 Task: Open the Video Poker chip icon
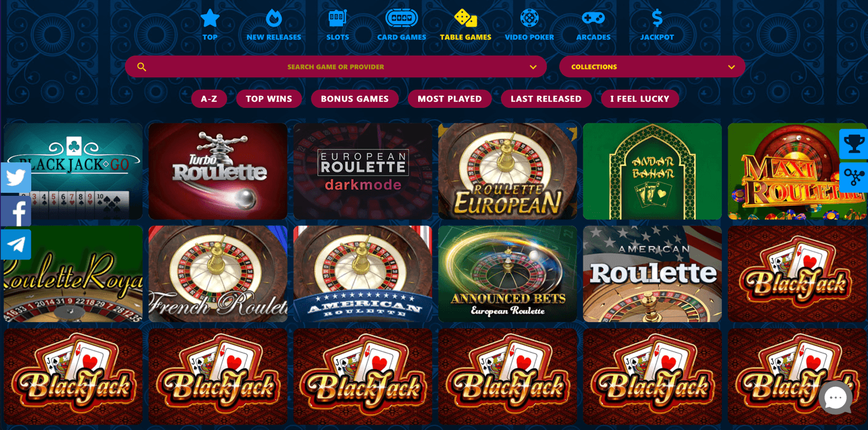click(x=529, y=18)
